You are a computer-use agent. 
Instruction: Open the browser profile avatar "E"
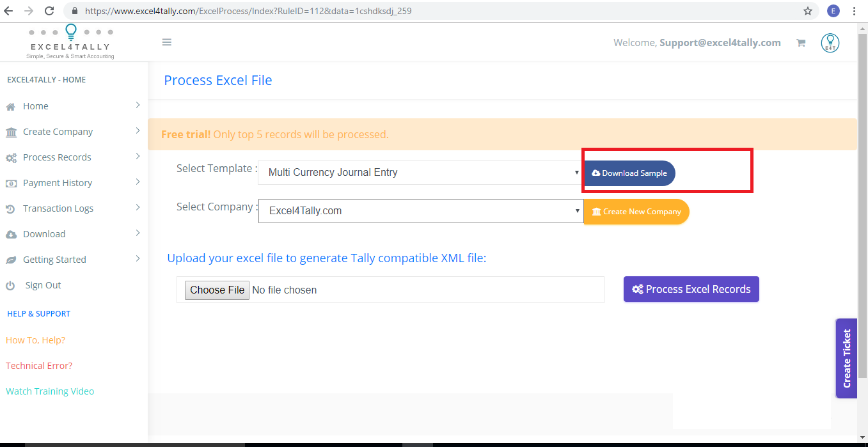[x=833, y=11]
